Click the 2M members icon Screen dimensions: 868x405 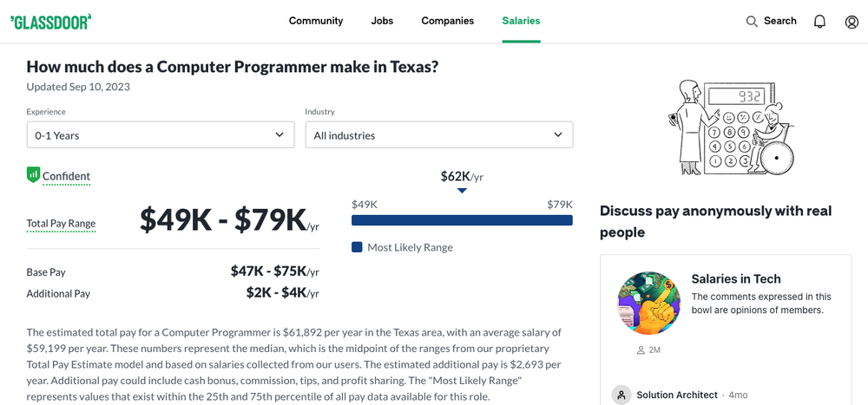click(641, 350)
